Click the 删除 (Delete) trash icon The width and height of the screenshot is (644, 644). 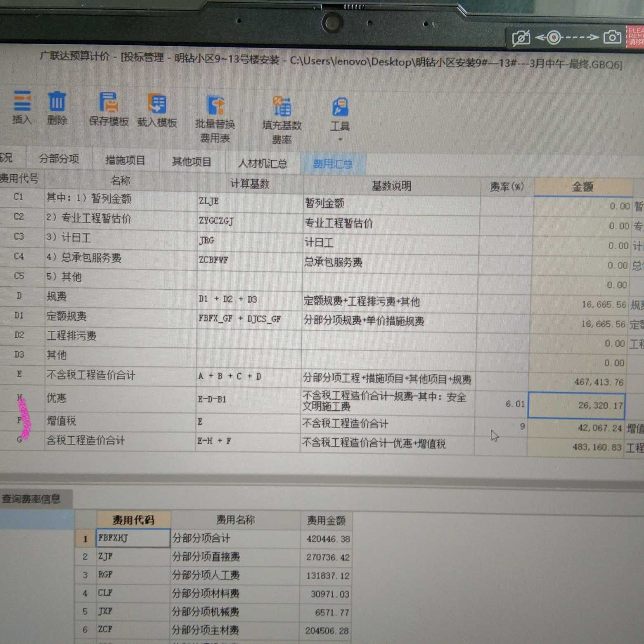(57, 102)
